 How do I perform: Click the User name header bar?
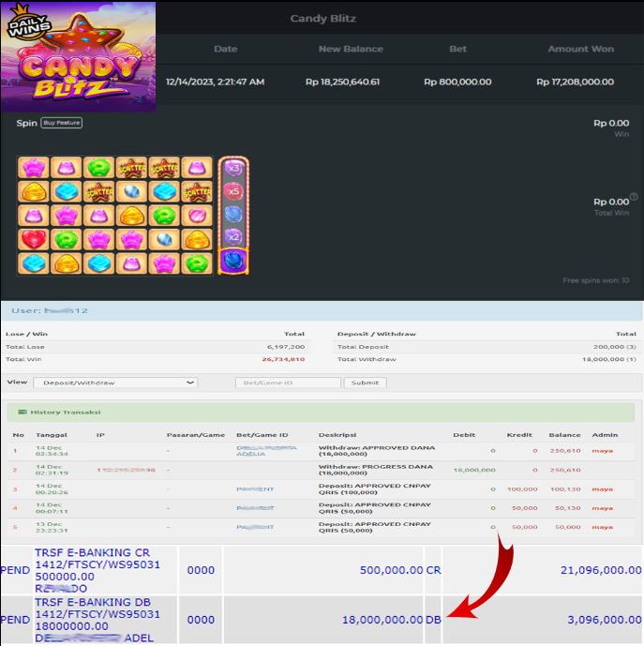322,310
